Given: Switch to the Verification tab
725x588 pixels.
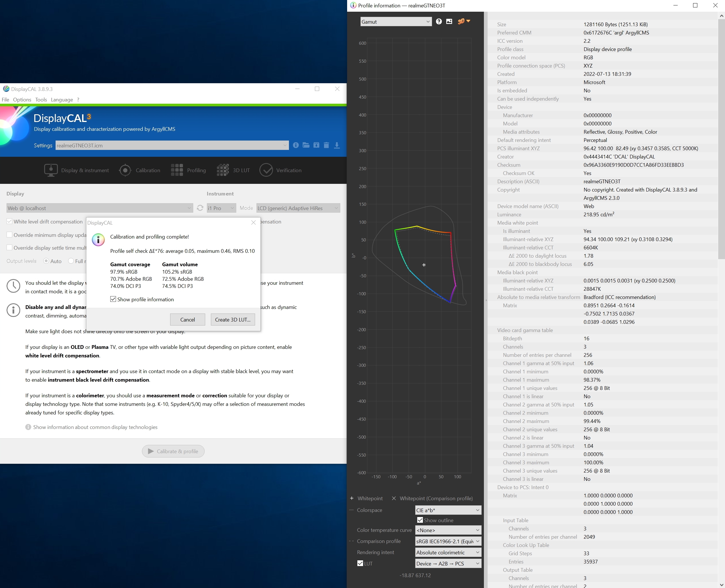Looking at the screenshot, I should click(281, 170).
